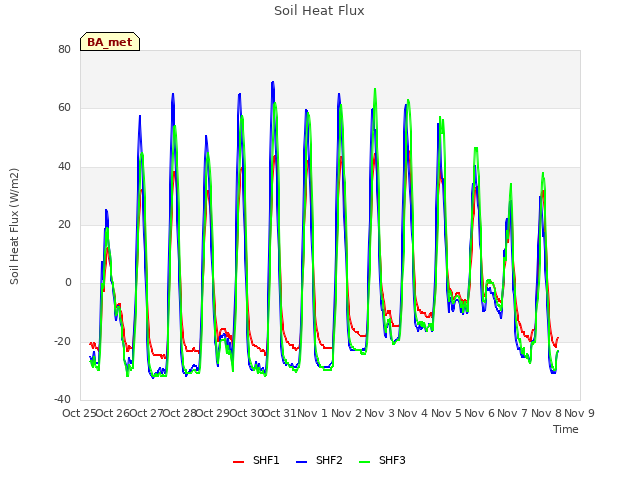Click the Nov 7 x-axis tick label
Viewport: 640px width, 480px height.
coord(513,413)
